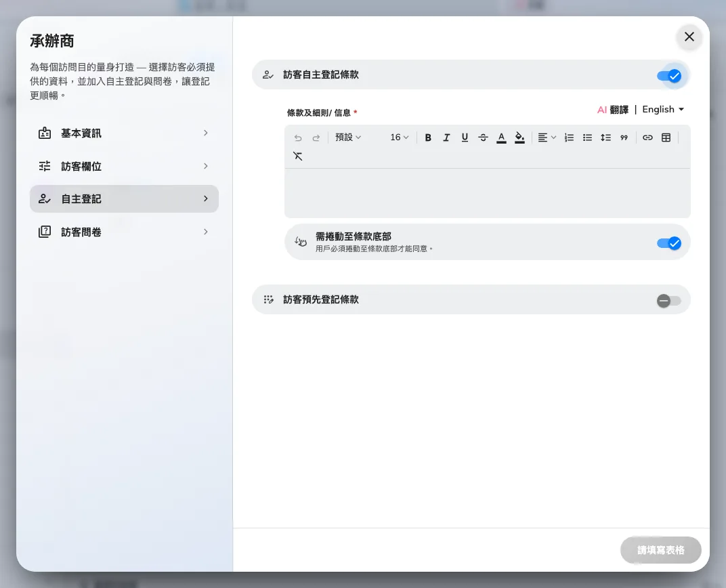Click inside the terms text editor area
This screenshot has width=726, height=588.
pos(487,193)
